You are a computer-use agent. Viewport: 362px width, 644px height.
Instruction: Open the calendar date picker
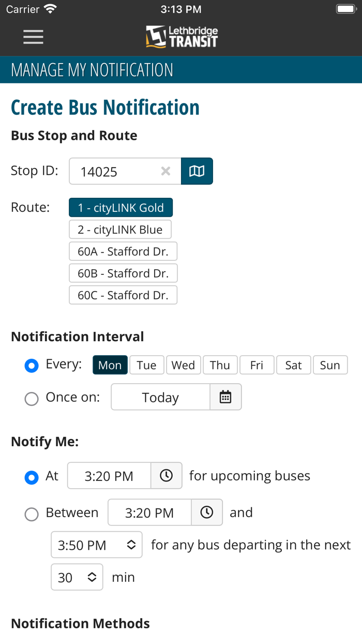pos(226,397)
